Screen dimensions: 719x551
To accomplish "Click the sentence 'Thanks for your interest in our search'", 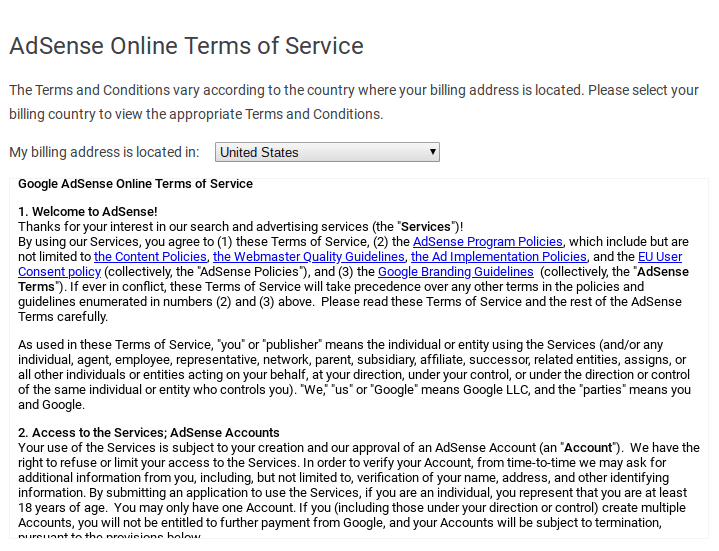I will [x=241, y=227].
